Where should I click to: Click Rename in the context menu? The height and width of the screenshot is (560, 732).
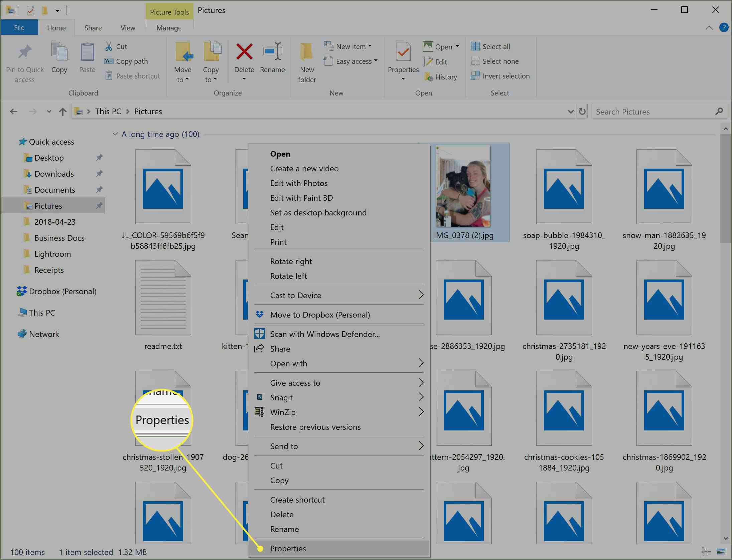point(284,529)
